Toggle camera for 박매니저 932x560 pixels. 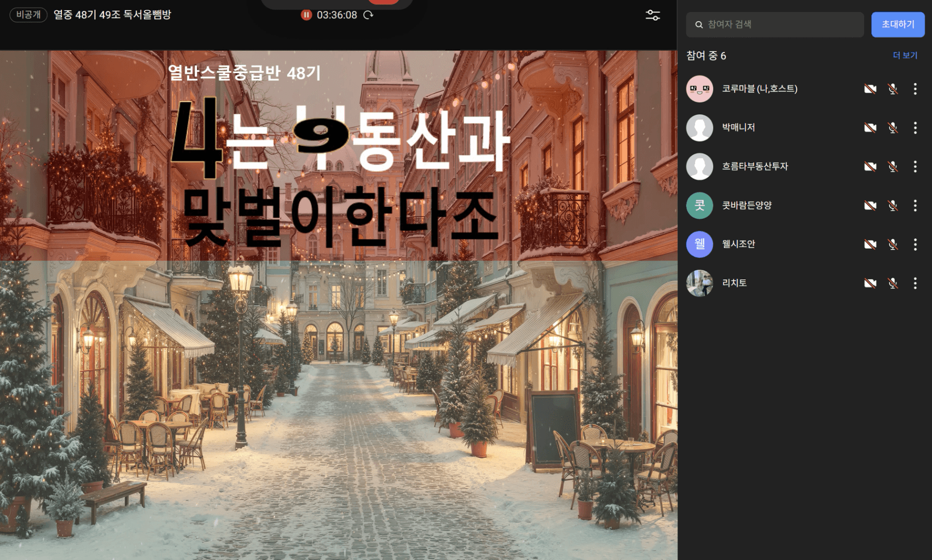tap(870, 127)
